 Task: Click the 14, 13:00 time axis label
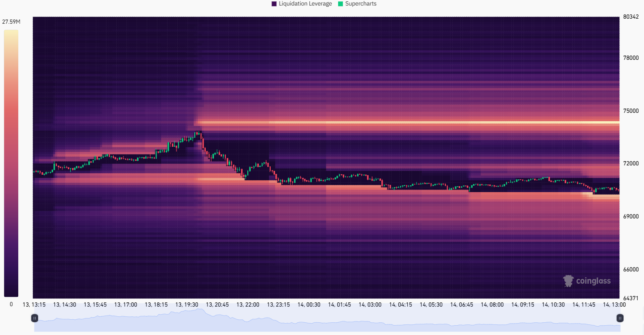click(x=614, y=305)
